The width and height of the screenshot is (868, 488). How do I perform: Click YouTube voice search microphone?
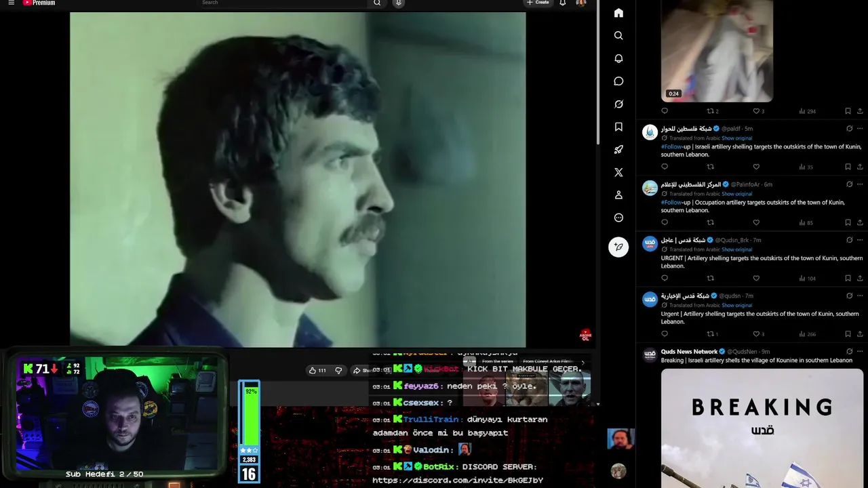point(398,3)
